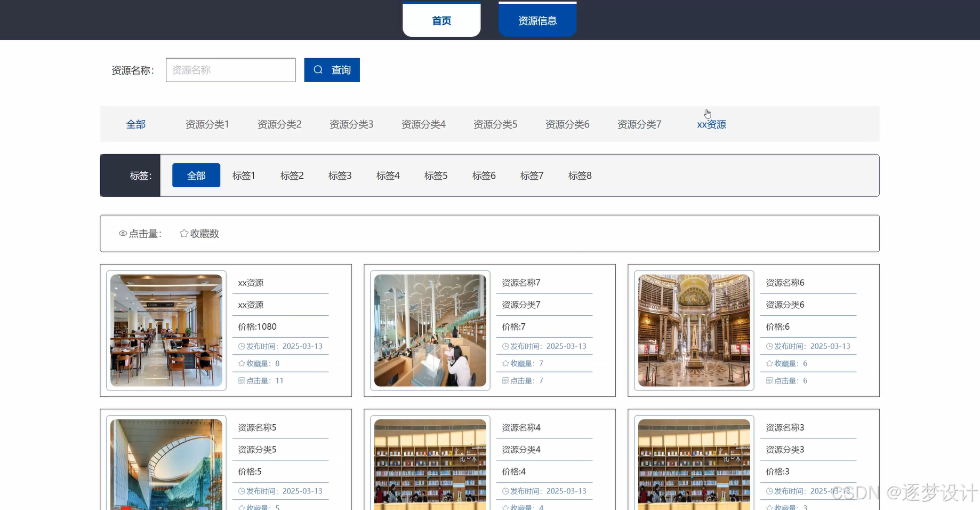
Task: Click the 价格:7 text
Action: [x=513, y=326]
